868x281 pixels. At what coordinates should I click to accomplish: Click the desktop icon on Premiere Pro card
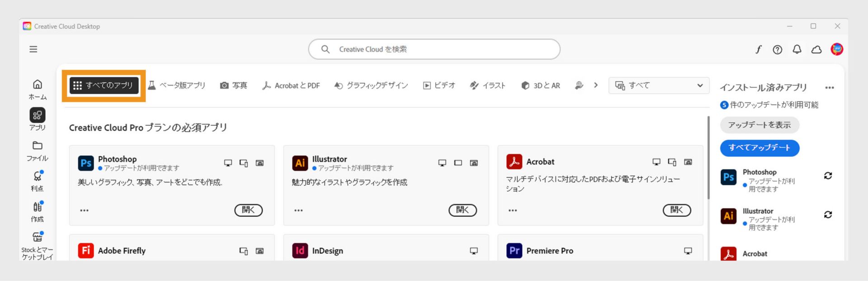(x=688, y=251)
